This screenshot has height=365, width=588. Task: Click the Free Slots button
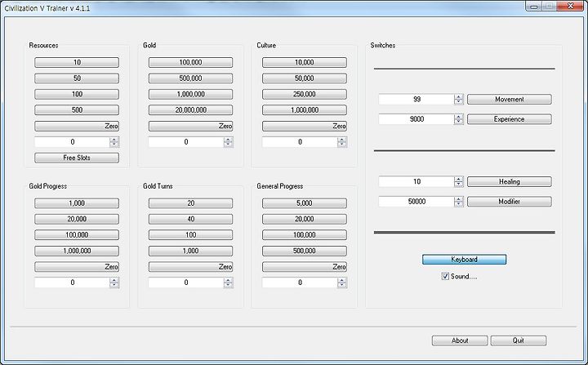pos(77,158)
